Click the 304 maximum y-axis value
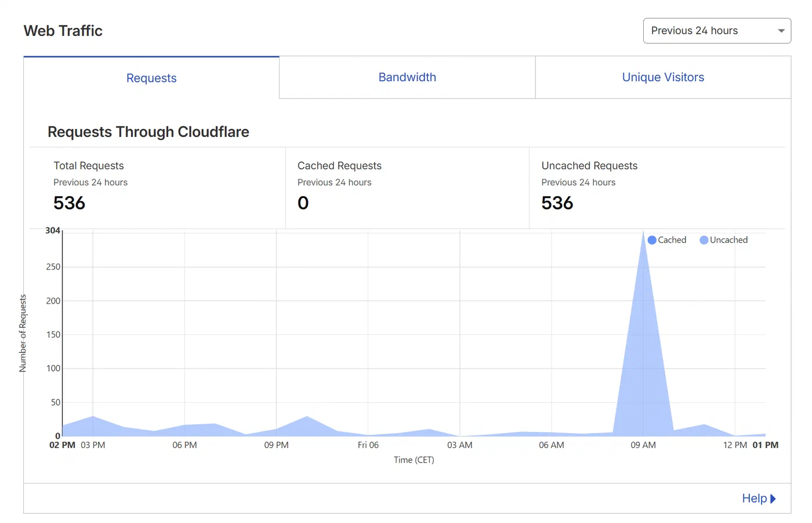This screenshot has width=812, height=523. [53, 230]
